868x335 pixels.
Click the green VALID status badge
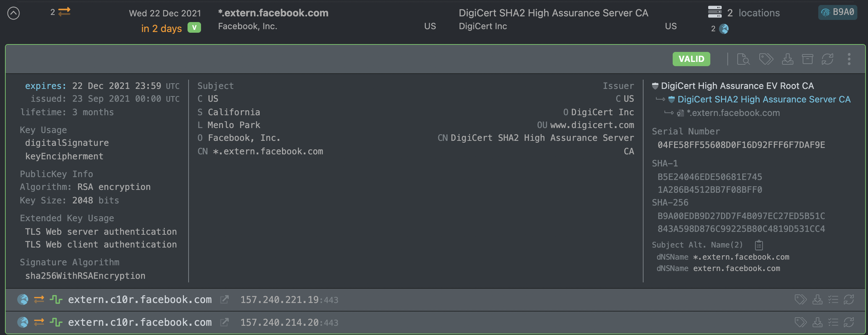(691, 59)
